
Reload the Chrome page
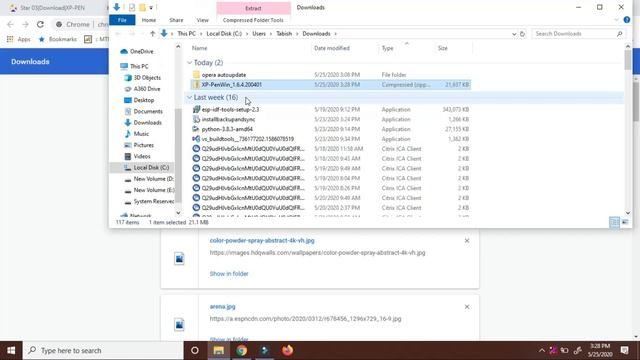click(x=40, y=24)
